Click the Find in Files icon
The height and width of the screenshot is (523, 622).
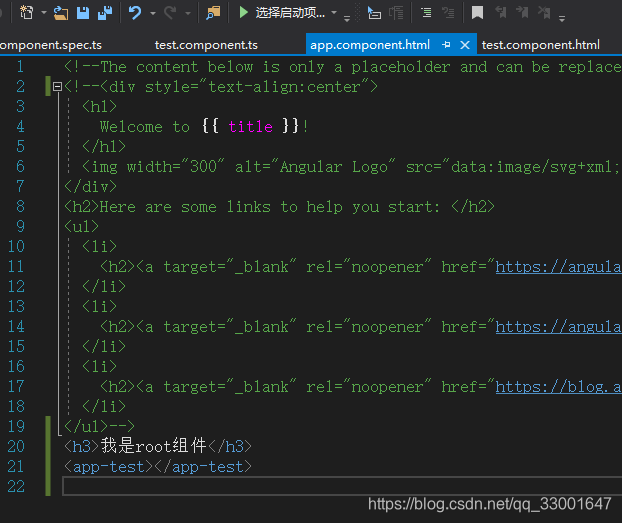(x=213, y=13)
